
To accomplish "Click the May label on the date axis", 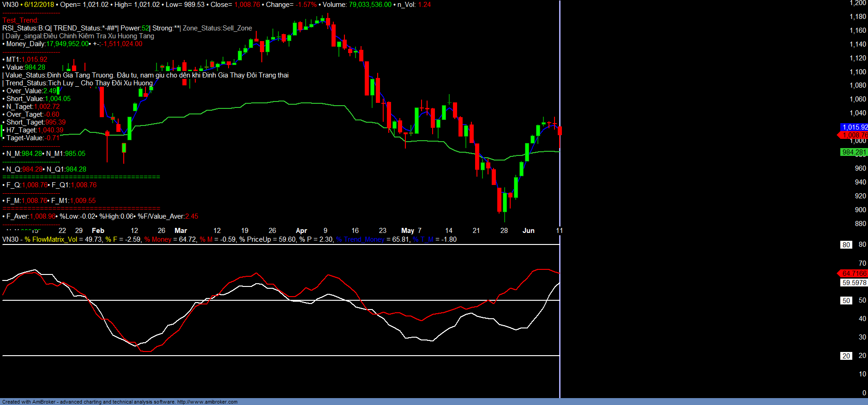I will click(x=407, y=231).
